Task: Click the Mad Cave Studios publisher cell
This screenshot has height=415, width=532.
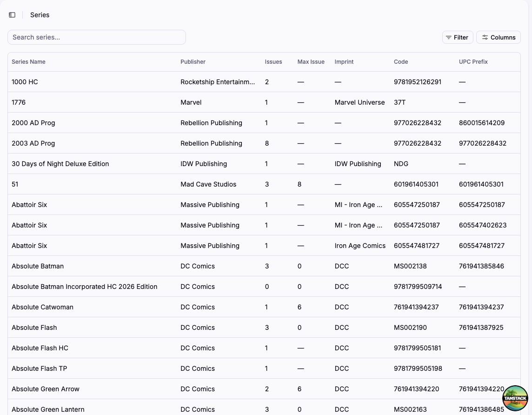Action: (x=208, y=184)
